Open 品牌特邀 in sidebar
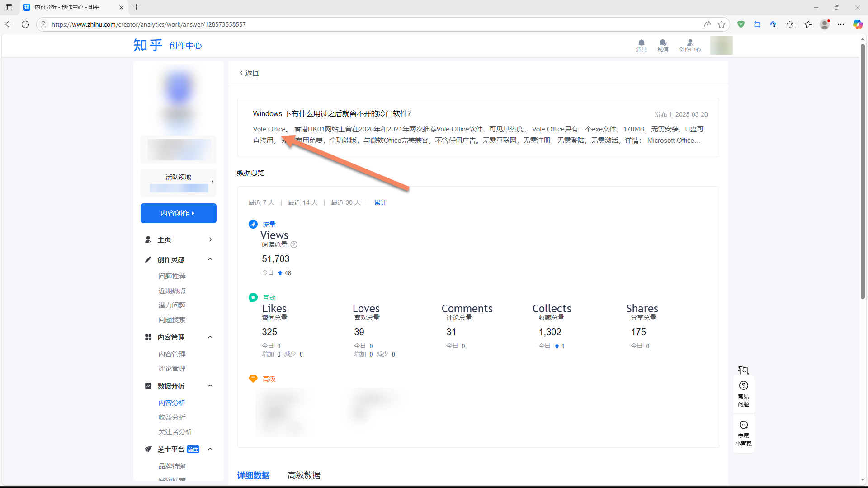The height and width of the screenshot is (488, 868). coord(172,466)
